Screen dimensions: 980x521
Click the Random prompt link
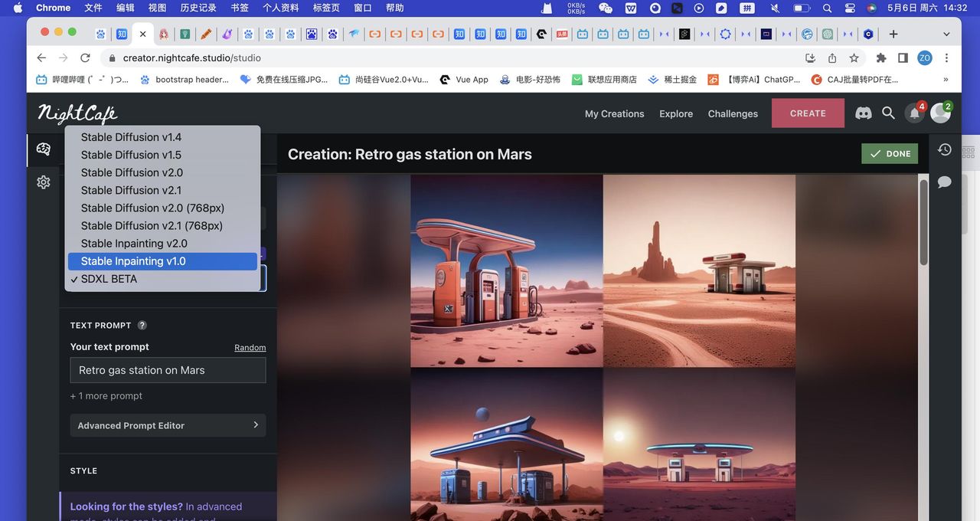(250, 348)
